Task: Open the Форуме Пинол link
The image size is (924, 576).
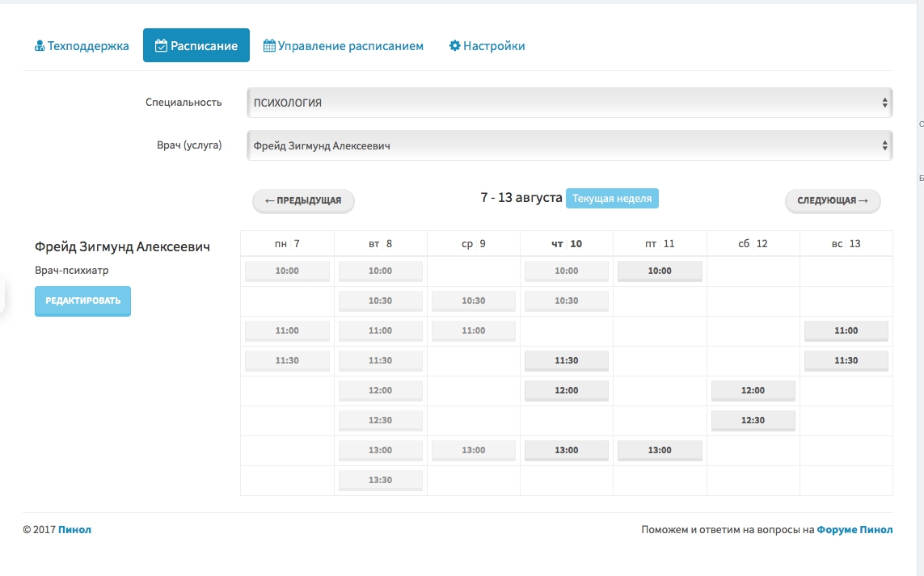Action: point(854,530)
